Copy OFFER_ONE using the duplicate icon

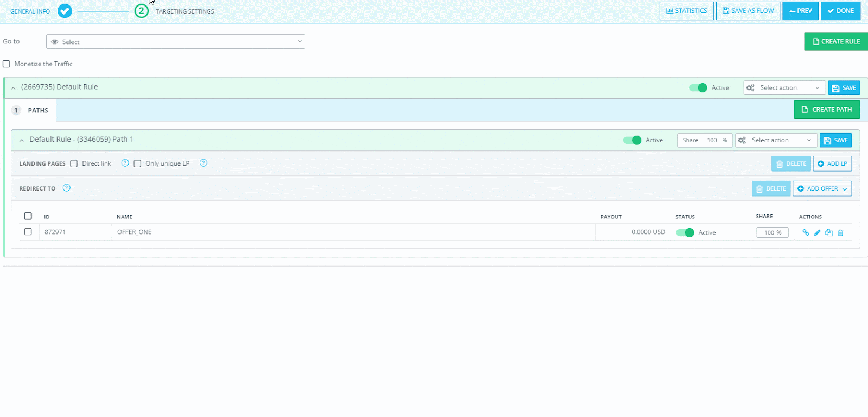point(829,232)
